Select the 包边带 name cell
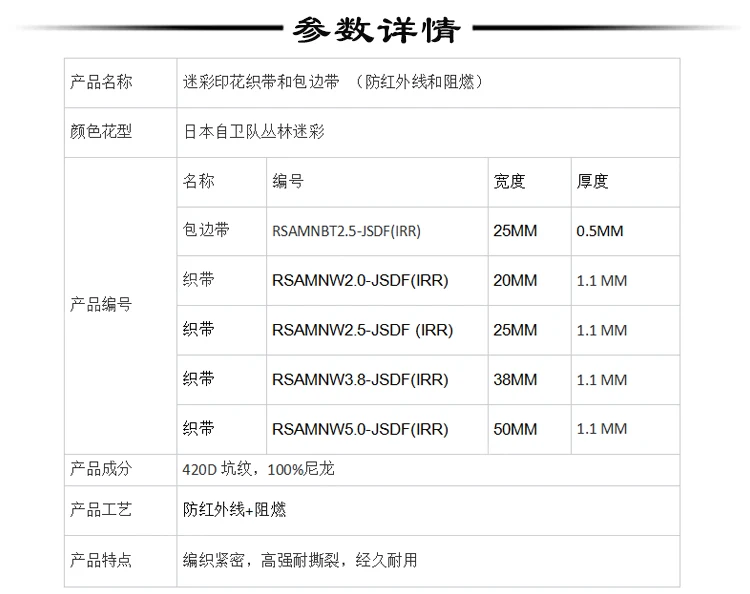750x594 pixels. coord(206,230)
